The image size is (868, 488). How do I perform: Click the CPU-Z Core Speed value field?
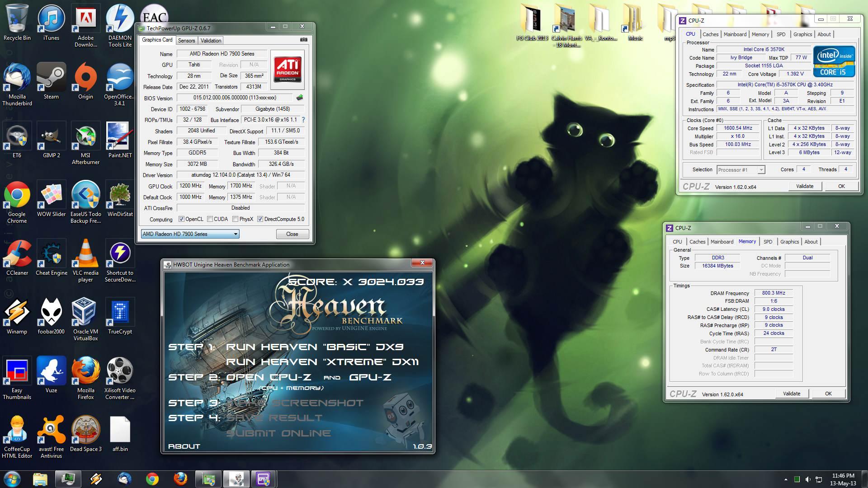[x=738, y=128]
